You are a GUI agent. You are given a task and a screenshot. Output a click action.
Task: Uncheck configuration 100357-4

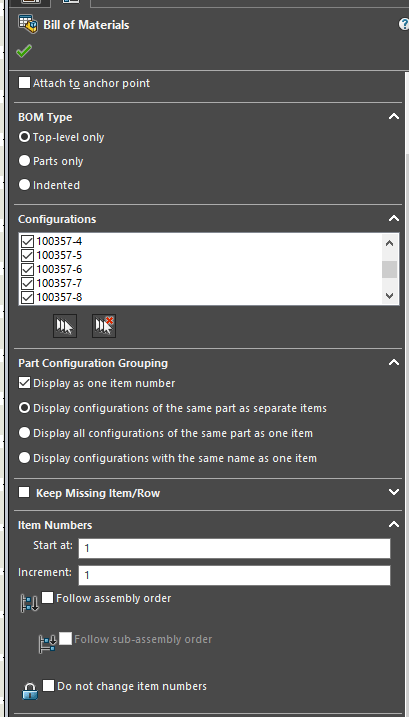pos(28,241)
